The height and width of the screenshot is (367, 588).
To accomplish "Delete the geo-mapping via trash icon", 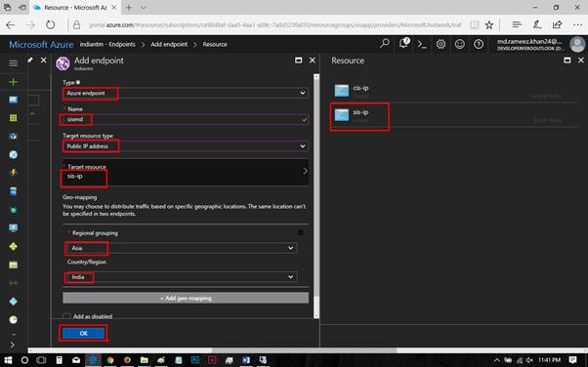I will point(301,233).
